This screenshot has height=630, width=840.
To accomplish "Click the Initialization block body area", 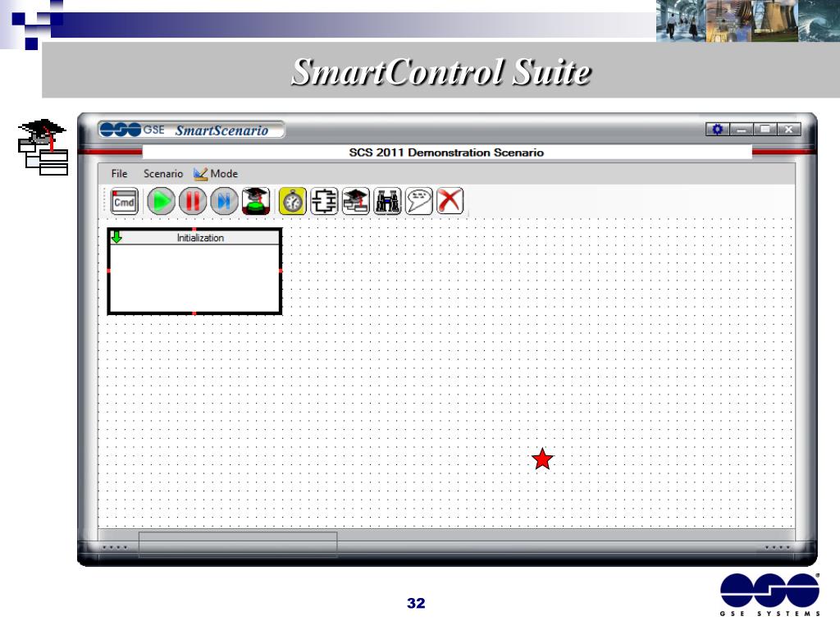I will pyautogui.click(x=194, y=278).
